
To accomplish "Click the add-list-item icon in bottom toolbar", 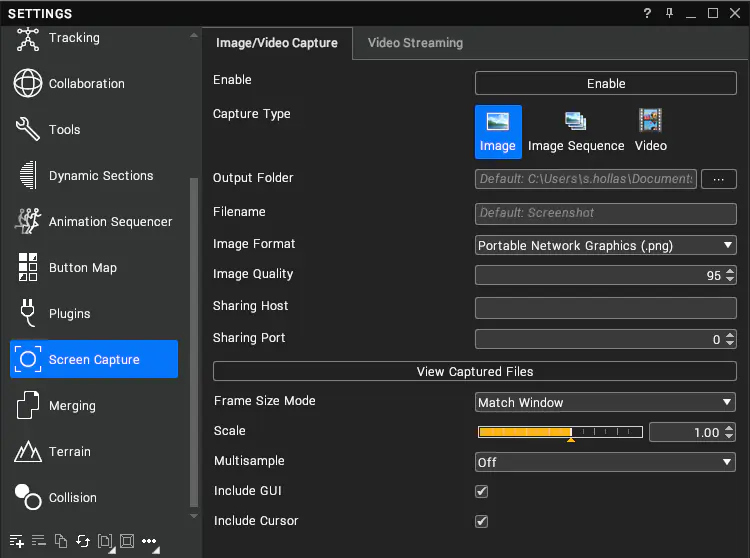I will point(16,541).
